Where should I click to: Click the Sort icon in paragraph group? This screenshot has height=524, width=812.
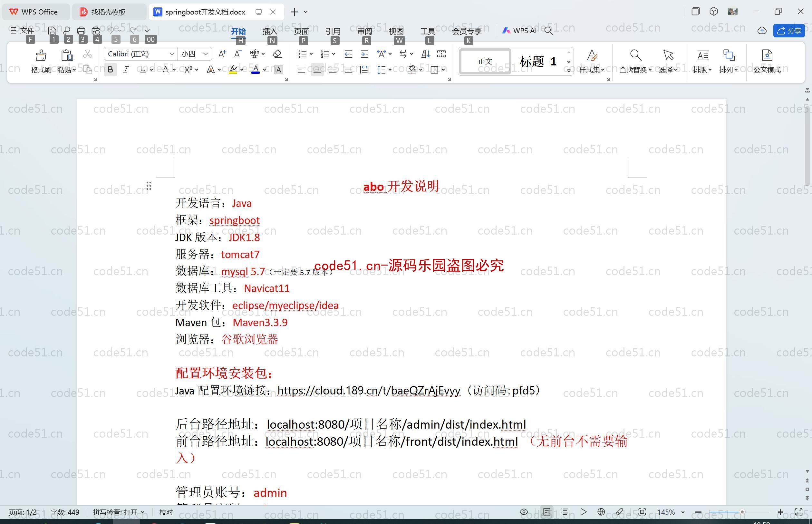point(426,54)
